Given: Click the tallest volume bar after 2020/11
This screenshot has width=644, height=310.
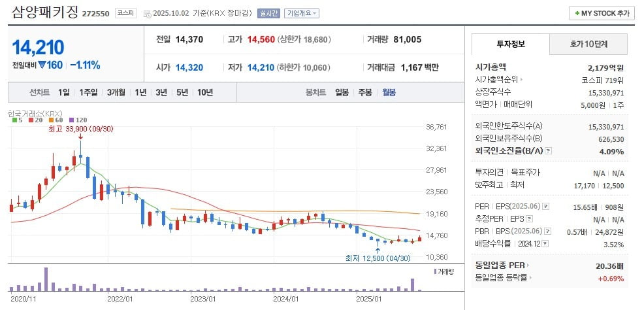Looking at the screenshot, I should click(x=46, y=279).
